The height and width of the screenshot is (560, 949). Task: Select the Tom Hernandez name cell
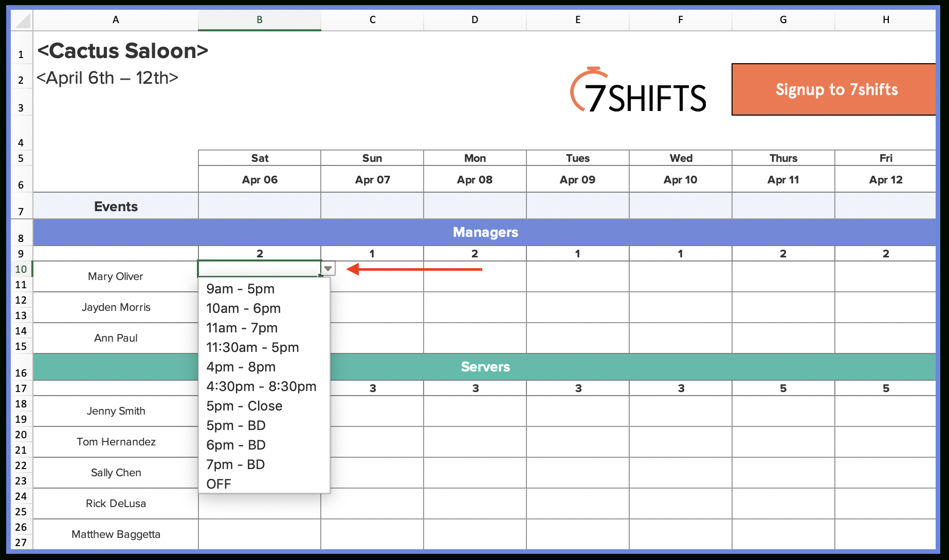(116, 442)
